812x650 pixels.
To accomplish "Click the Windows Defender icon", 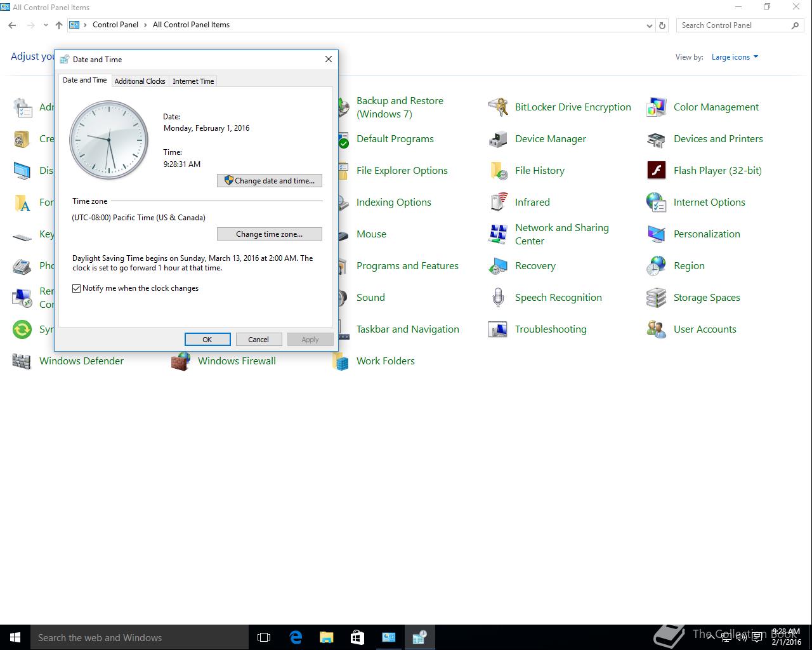I will click(22, 361).
